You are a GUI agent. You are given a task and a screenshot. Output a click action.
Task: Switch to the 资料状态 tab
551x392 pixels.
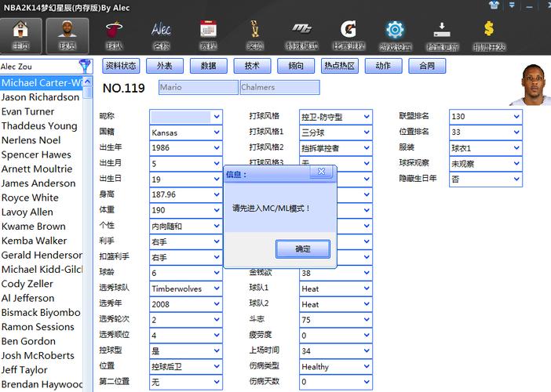click(x=121, y=66)
